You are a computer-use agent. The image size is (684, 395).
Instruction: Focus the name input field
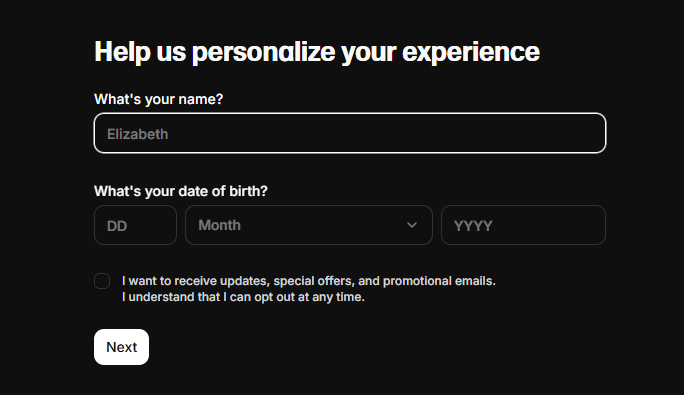click(350, 133)
